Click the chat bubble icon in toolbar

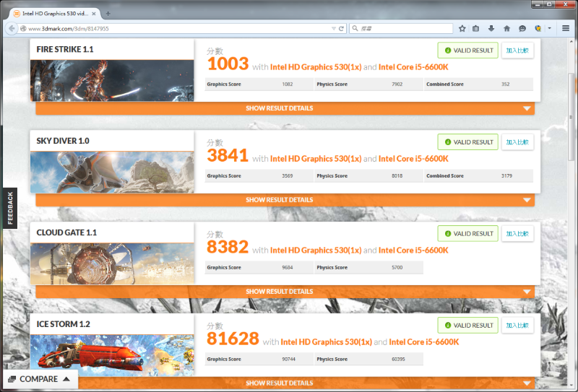522,28
